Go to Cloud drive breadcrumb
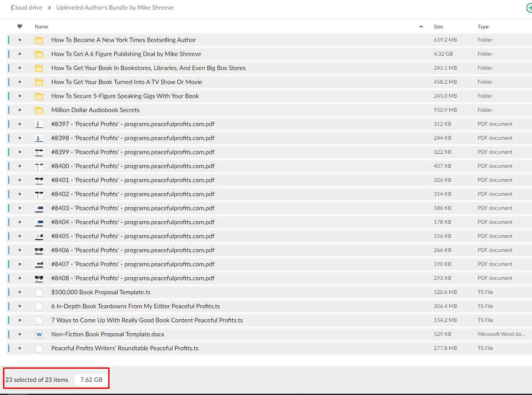532x395 pixels. [x=27, y=7]
